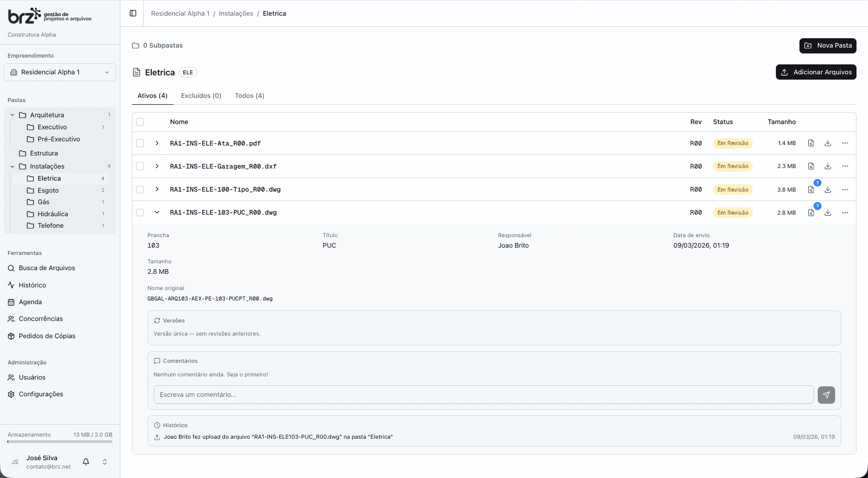This screenshot has width=868, height=478.
Task: Send comment with paper plane icon
Action: coord(826,395)
